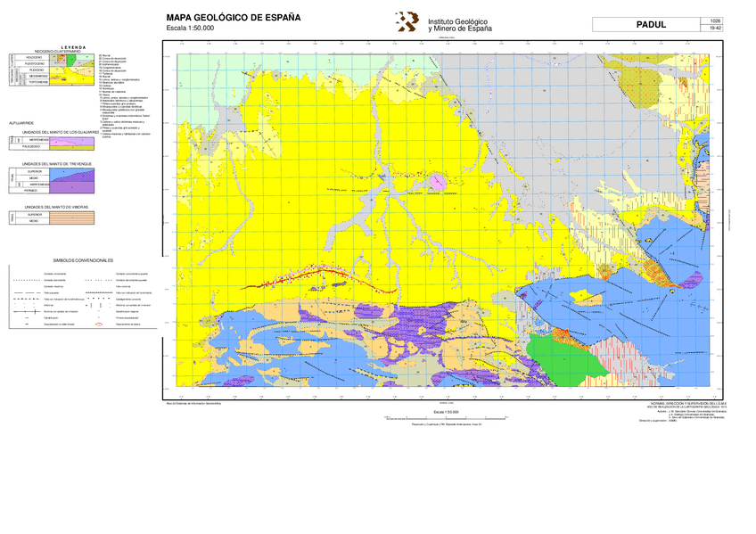
Task: Click the dashed 'Falla supuesta' line symbol
Action: pyautogui.click(x=28, y=293)
